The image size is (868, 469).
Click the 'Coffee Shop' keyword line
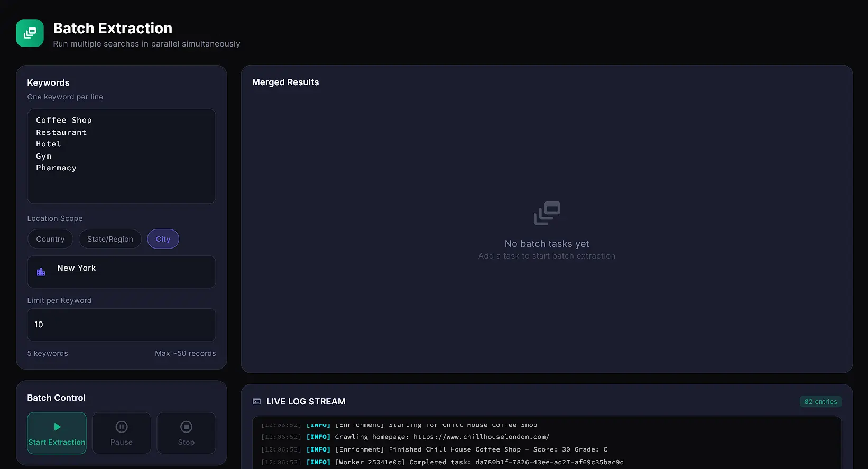[64, 121]
